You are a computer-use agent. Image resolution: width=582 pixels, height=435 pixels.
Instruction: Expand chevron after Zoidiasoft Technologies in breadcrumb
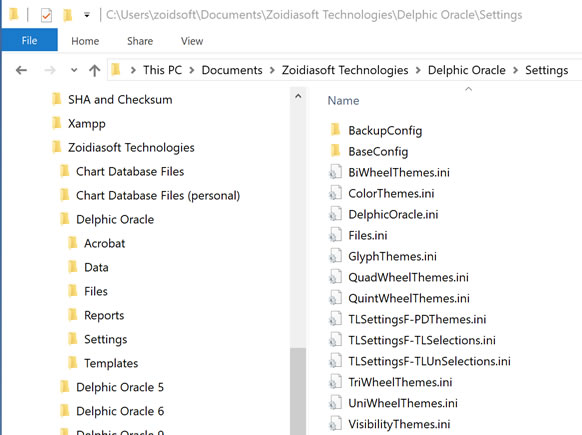click(x=418, y=70)
